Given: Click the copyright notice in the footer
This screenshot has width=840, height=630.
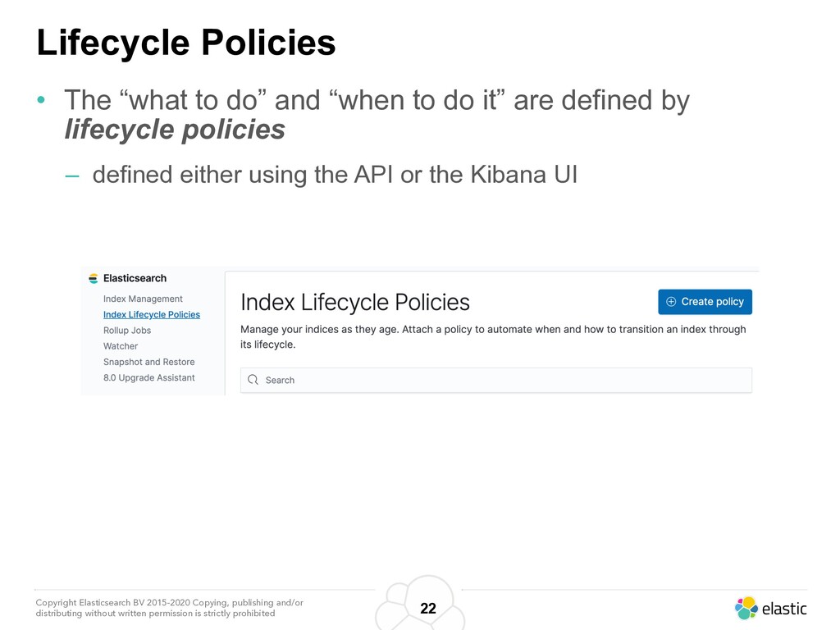Looking at the screenshot, I should [169, 608].
